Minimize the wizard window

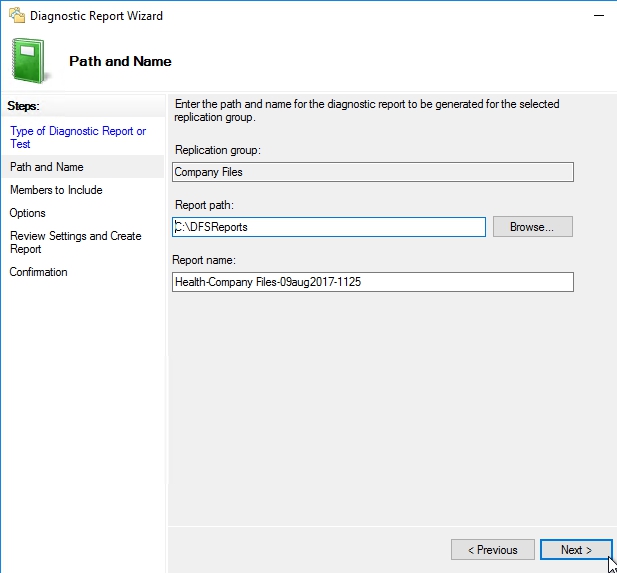598,16
